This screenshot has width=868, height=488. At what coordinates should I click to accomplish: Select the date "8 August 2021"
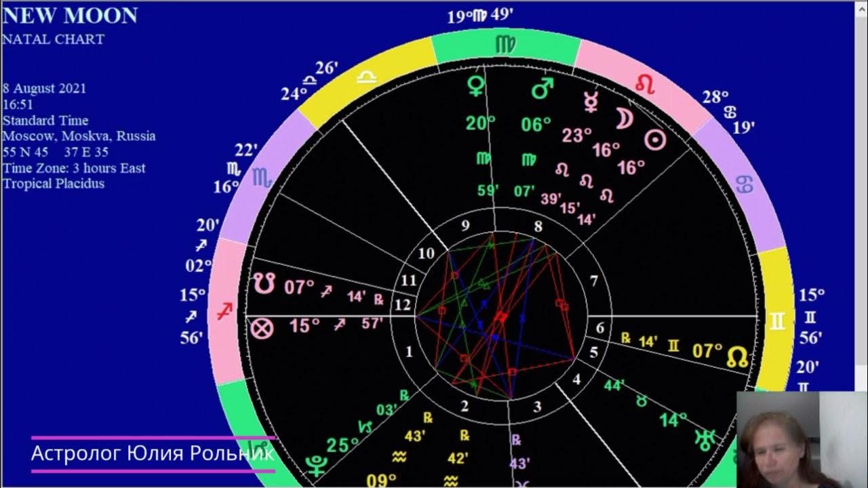coord(44,89)
